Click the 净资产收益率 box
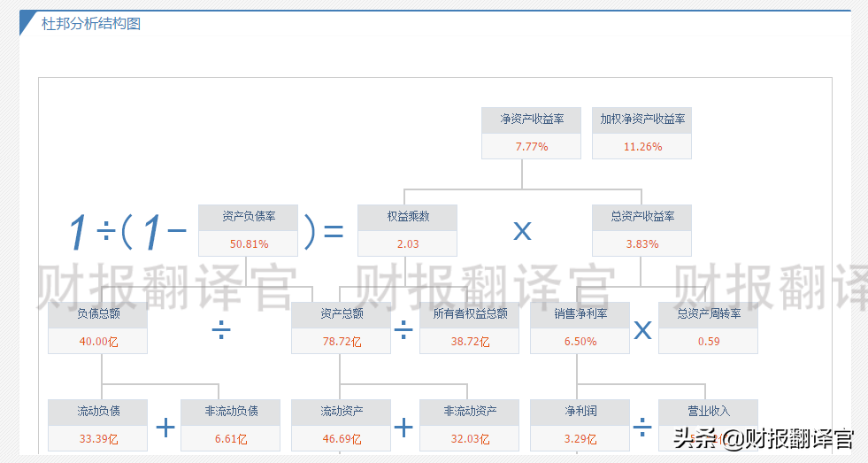The width and height of the screenshot is (868, 463). (x=531, y=133)
